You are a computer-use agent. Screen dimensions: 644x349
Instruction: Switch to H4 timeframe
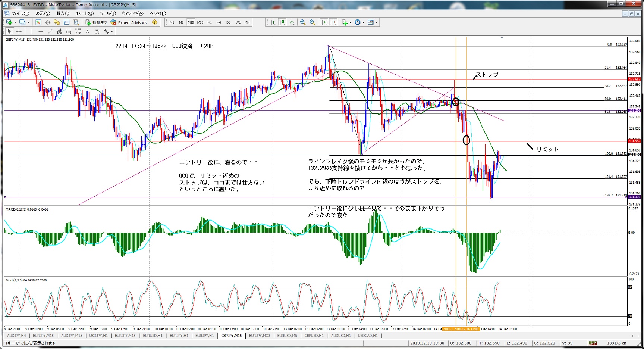click(219, 22)
